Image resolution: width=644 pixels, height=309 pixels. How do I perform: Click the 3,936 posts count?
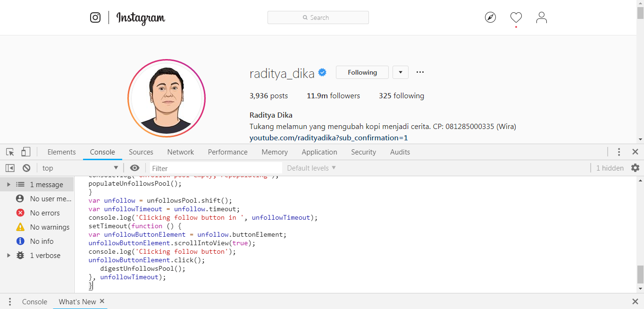click(x=268, y=96)
